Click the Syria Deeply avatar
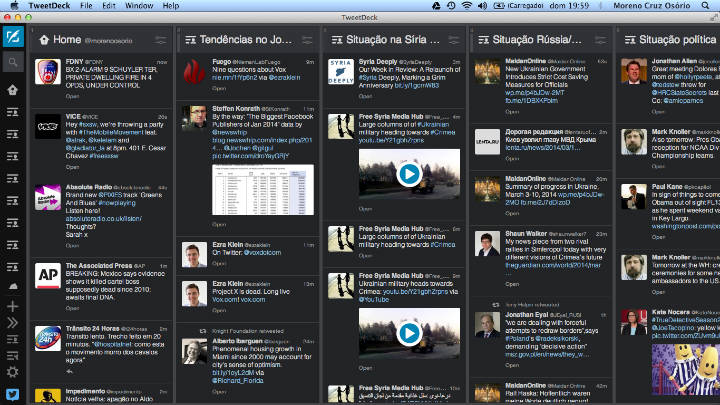This screenshot has width=720, height=405. tap(341, 71)
